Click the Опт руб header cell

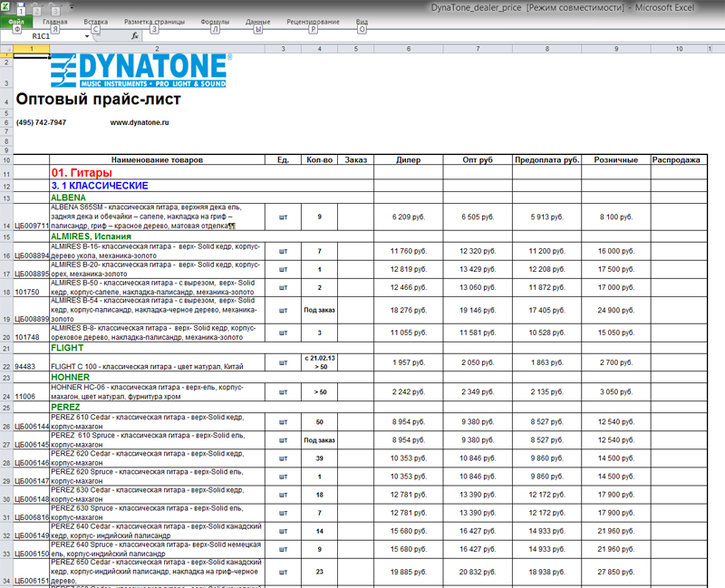478,160
